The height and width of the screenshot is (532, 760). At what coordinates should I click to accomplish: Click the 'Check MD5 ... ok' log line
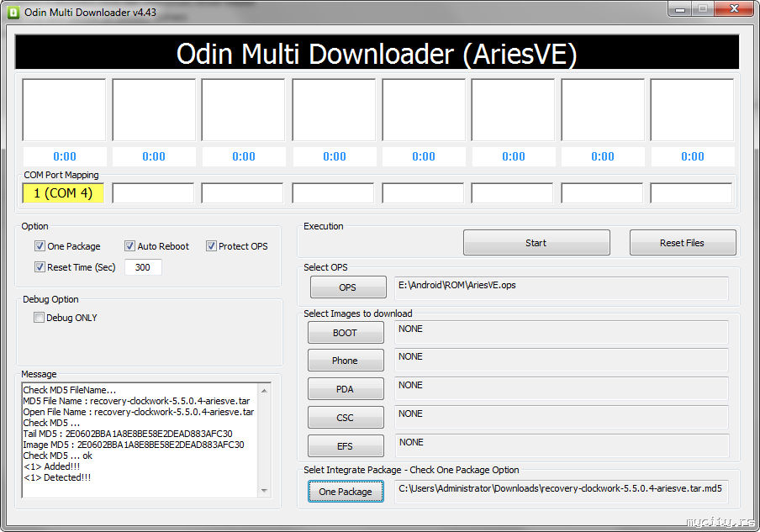(58, 456)
